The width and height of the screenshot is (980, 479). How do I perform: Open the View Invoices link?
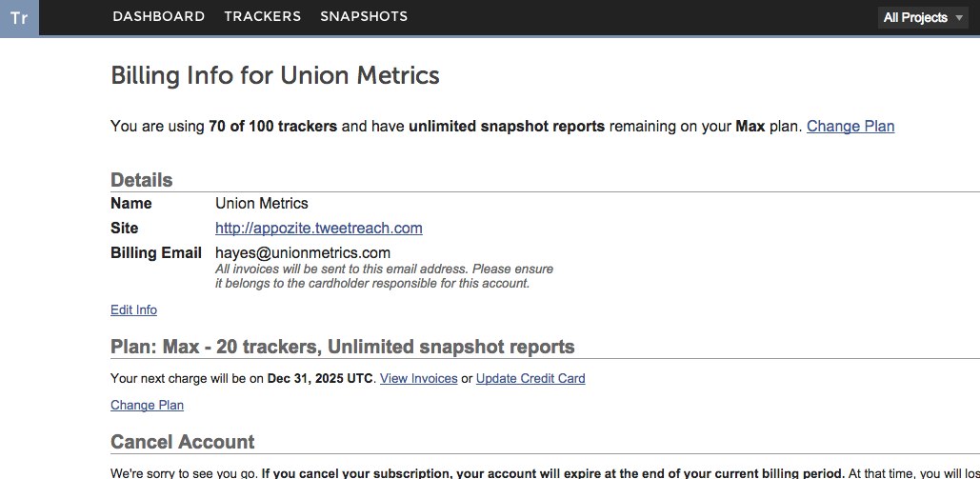click(x=419, y=378)
